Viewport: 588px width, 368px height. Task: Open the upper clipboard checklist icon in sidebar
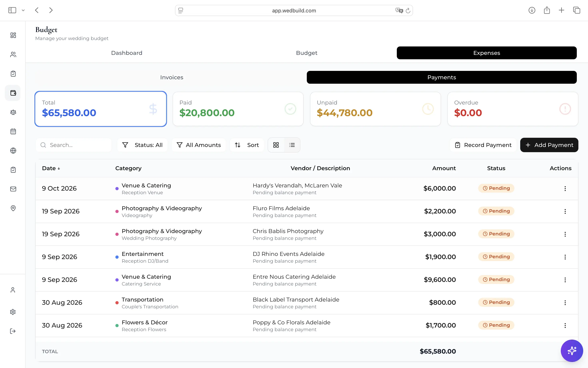[x=13, y=74]
